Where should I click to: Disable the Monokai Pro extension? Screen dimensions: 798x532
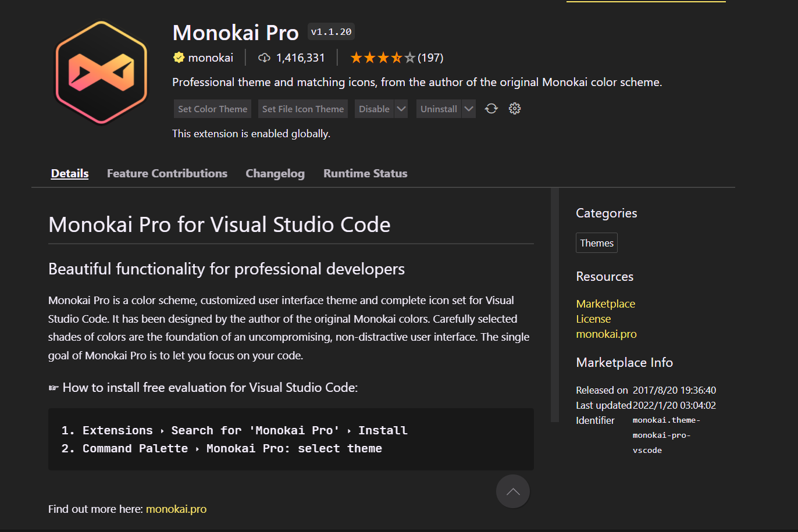click(x=373, y=109)
